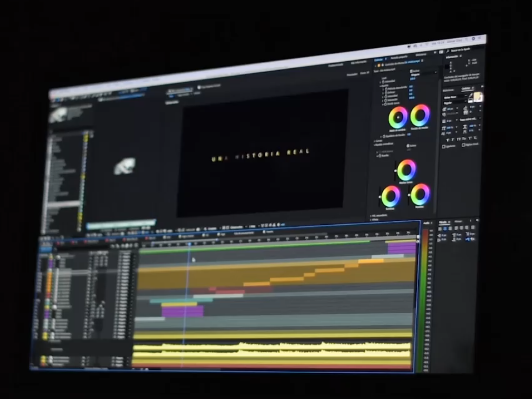Switch to the Estándar workspace

(x=378, y=60)
